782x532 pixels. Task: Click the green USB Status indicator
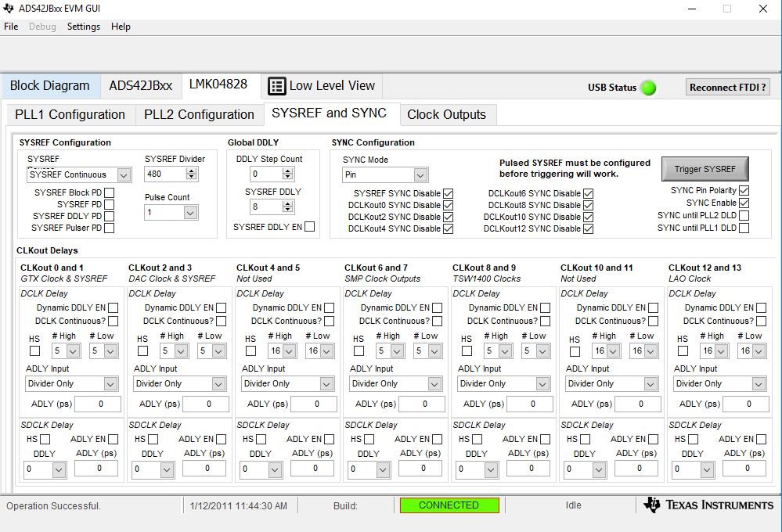tap(648, 88)
